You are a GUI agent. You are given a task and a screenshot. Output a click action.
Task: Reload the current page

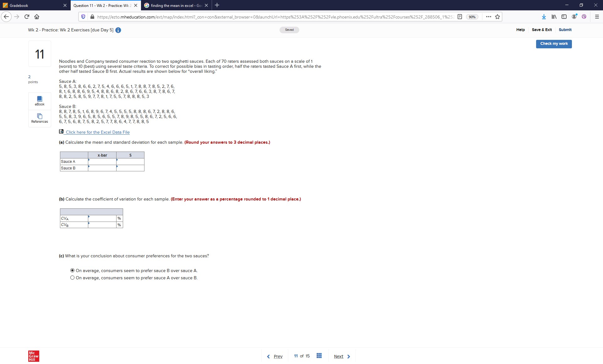pos(27,17)
